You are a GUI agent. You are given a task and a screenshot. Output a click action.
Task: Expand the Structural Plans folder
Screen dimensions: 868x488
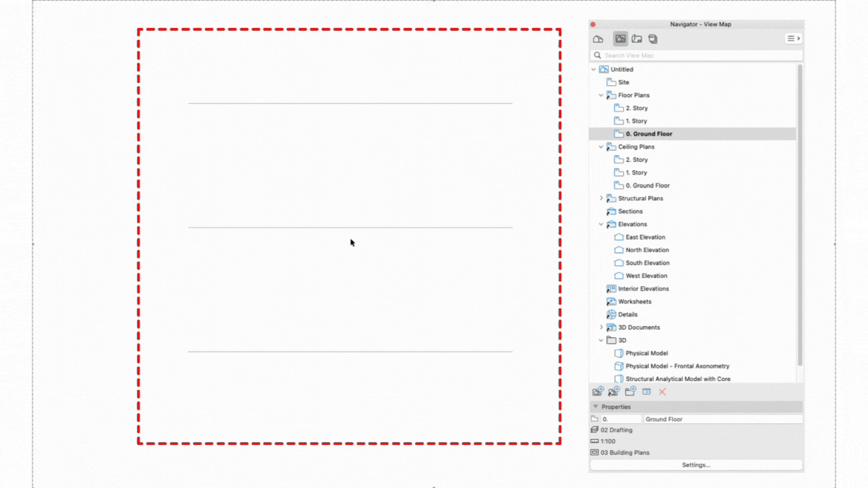point(601,198)
